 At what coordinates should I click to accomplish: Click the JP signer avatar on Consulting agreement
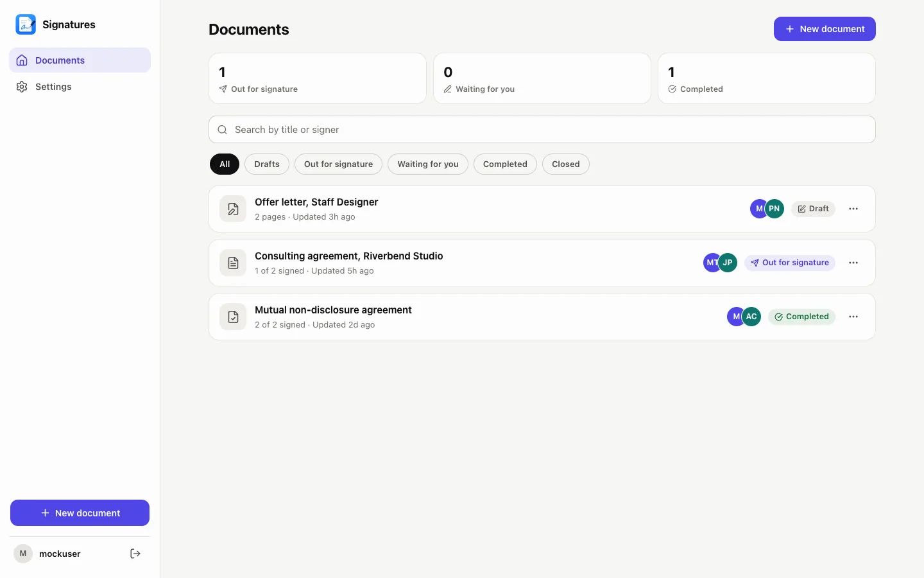728,263
